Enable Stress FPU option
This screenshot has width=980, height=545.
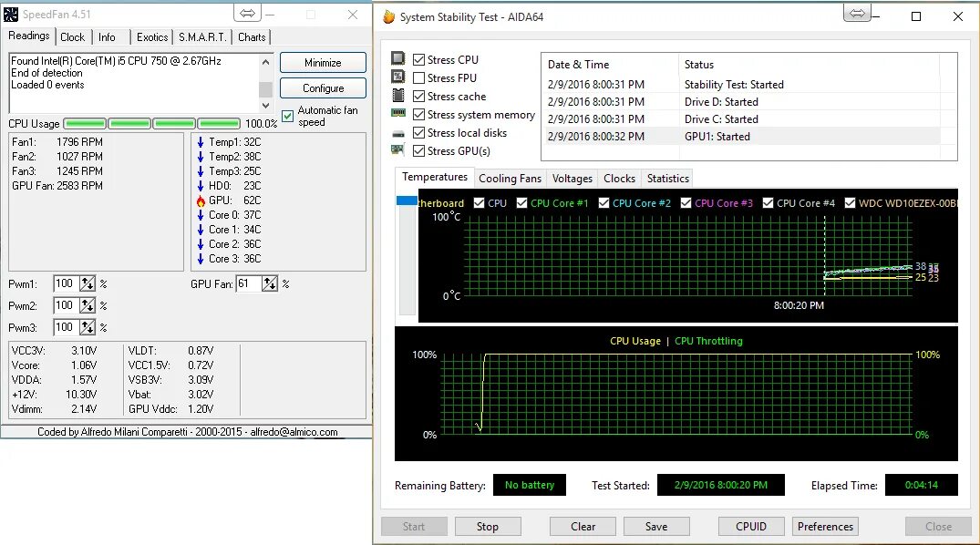[x=418, y=78]
